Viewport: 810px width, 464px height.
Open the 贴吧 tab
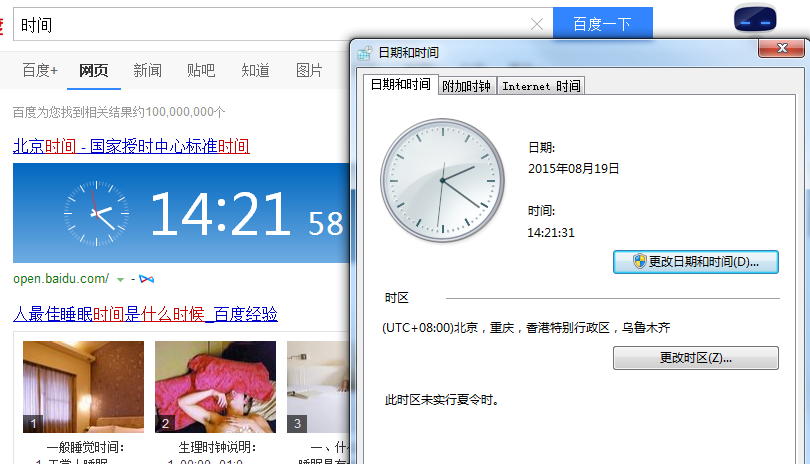(x=201, y=70)
